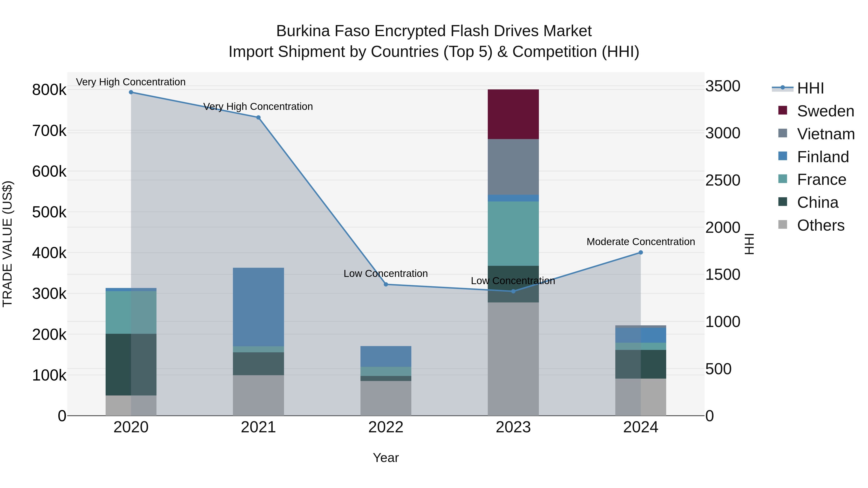Image resolution: width=868 pixels, height=488 pixels.
Task: Click the chart title text
Action: click(x=434, y=41)
